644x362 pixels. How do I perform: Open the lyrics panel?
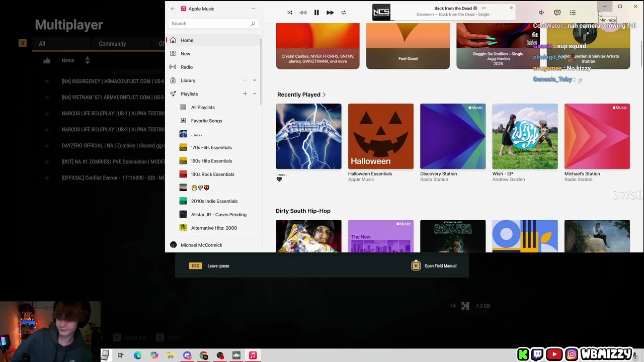[557, 13]
